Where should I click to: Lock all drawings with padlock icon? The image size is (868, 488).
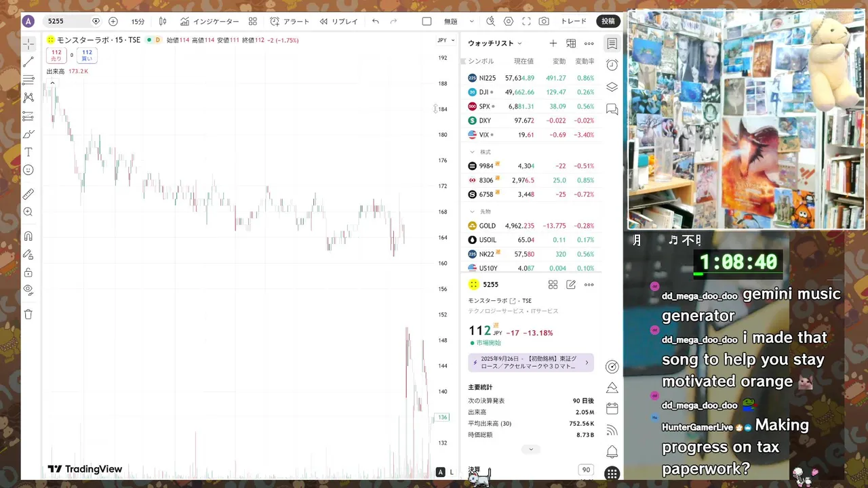[28, 272]
